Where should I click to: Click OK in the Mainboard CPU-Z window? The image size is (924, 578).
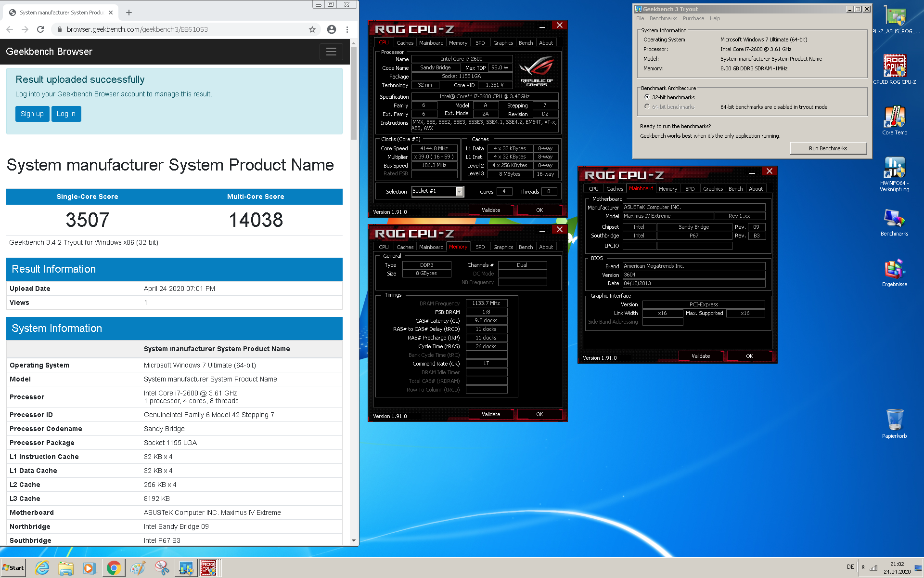pyautogui.click(x=749, y=356)
